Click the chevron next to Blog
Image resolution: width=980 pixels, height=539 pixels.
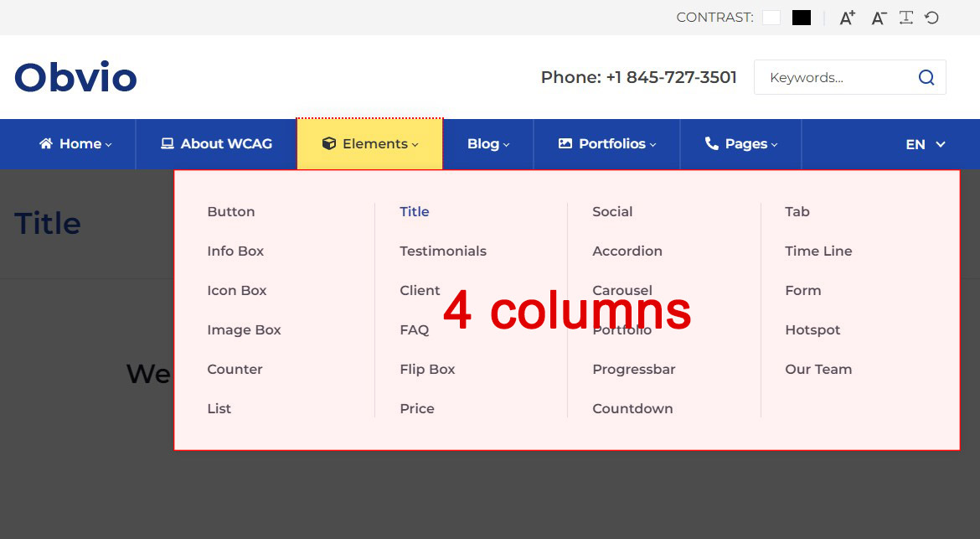[506, 145]
